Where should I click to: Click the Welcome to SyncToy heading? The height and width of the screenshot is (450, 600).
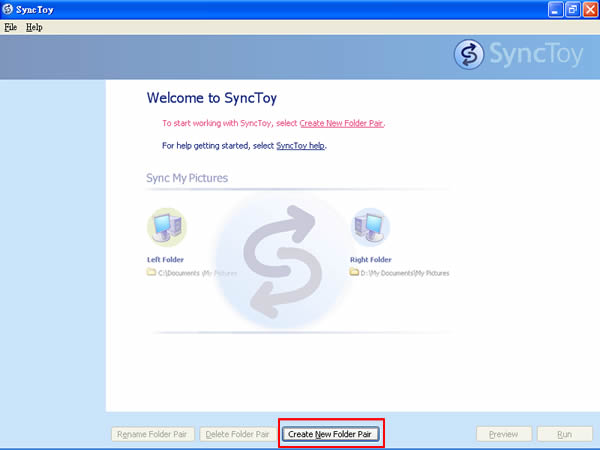212,98
